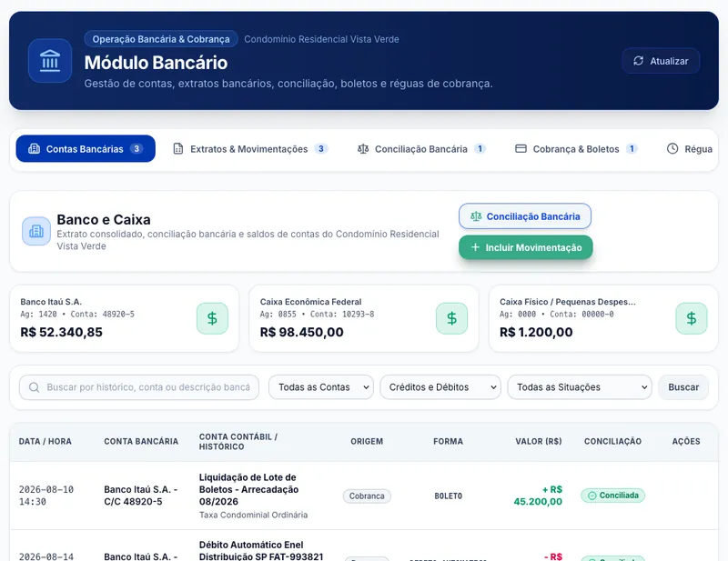This screenshot has width=728, height=561.
Task: Click the Buscar button
Action: coord(683,387)
